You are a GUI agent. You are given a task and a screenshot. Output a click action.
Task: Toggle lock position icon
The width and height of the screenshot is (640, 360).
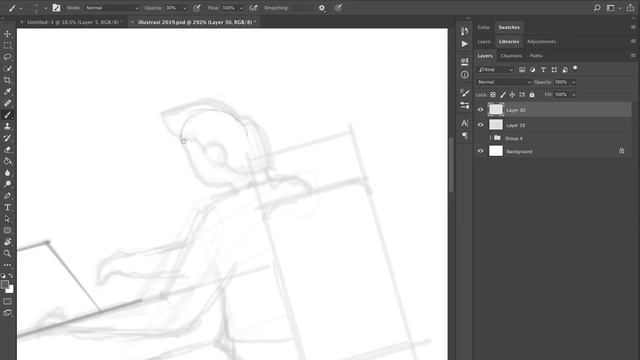(x=512, y=95)
